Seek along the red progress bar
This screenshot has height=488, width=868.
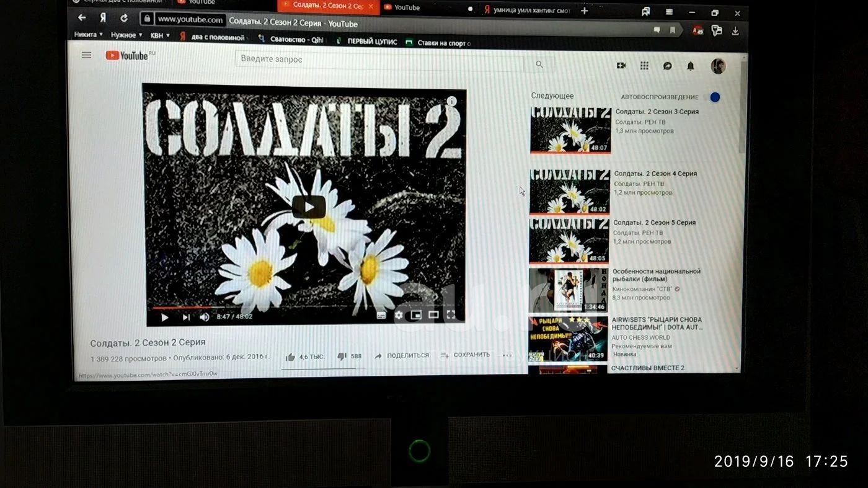coord(305,306)
